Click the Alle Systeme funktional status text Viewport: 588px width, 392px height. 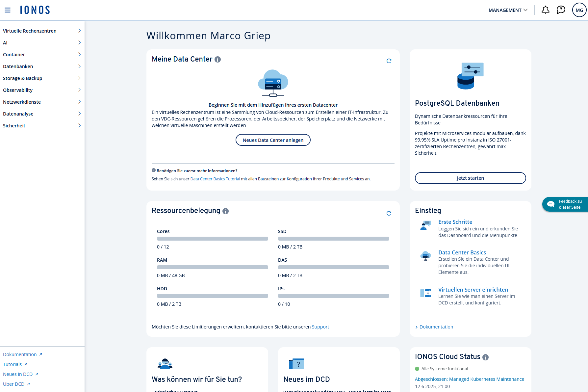tap(445, 369)
